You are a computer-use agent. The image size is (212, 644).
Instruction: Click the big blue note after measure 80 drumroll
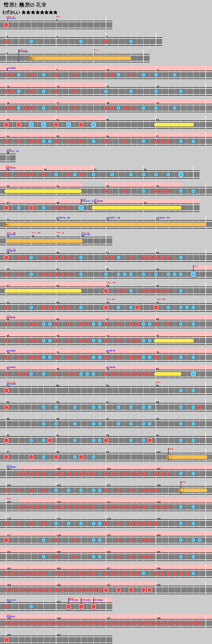[193, 374]
